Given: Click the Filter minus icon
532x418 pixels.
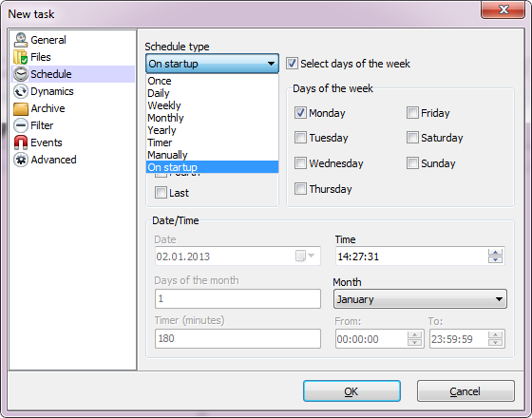Looking at the screenshot, I should point(21,125).
